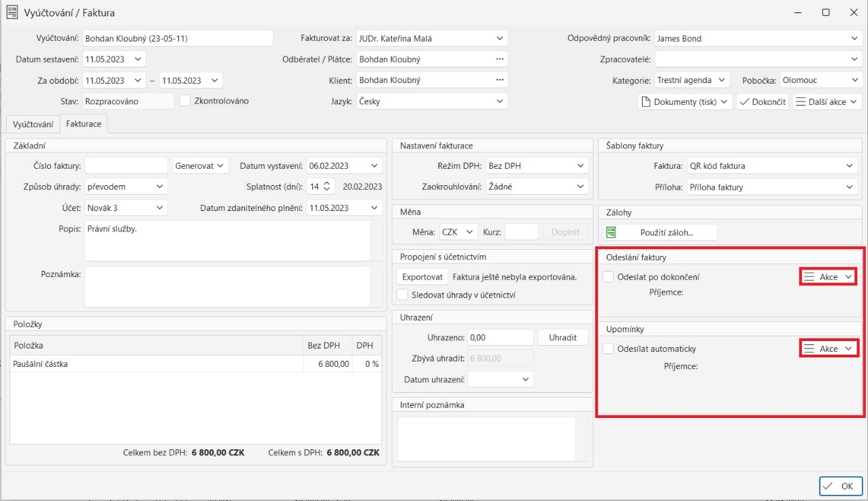Viewport: 868px width, 501px height.
Task: Open the Další akce menu
Action: (x=827, y=101)
